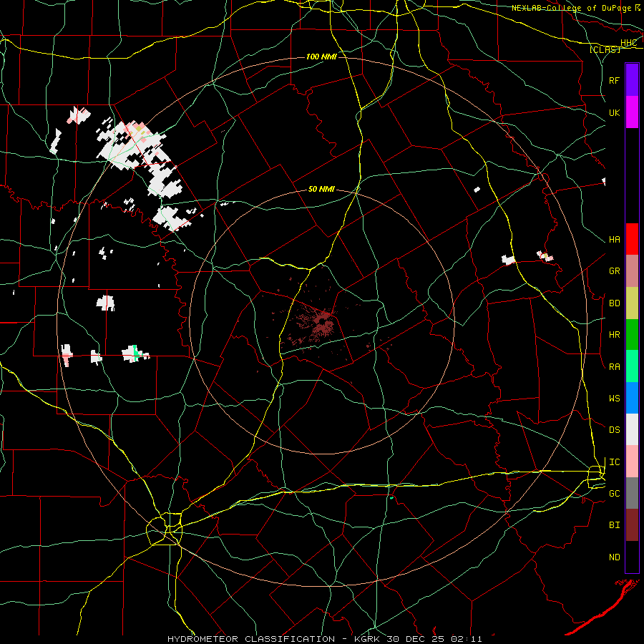Select the light pink IC legend swatch
The width and height of the screenshot is (644, 644).
(632, 462)
